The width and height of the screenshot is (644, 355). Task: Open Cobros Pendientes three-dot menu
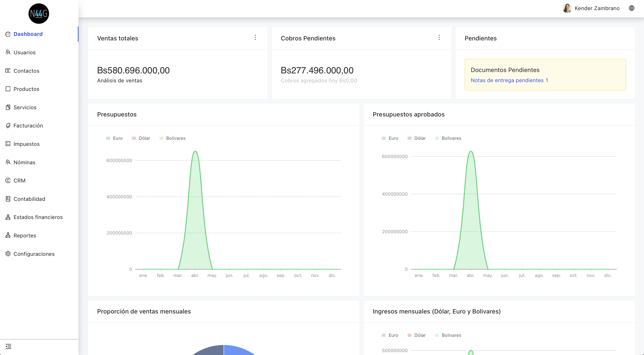439,37
